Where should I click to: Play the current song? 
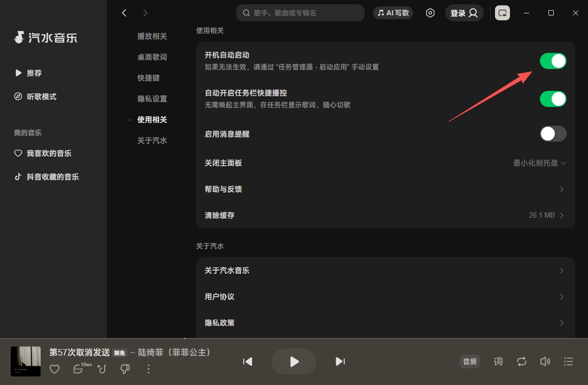(294, 361)
